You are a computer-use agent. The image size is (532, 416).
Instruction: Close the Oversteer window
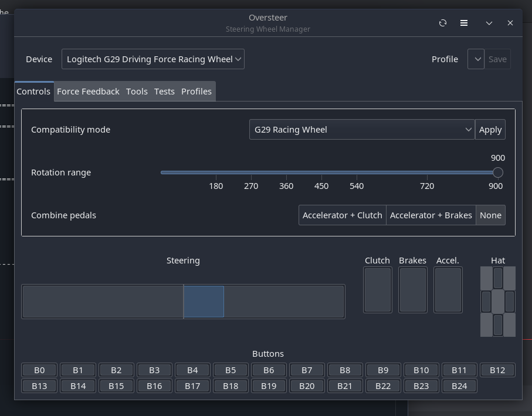tap(510, 23)
